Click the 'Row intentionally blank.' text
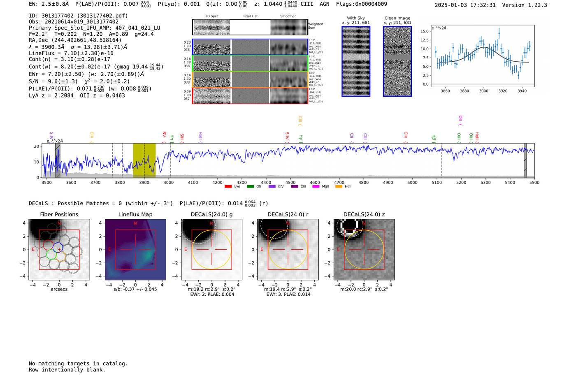Screen dimensions: 576x392 tap(67, 370)
